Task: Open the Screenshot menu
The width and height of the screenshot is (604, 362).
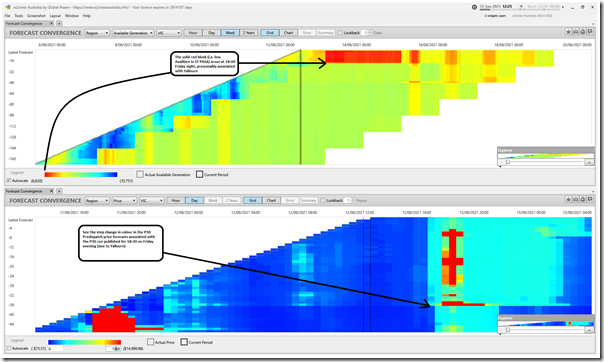Action: 36,16
